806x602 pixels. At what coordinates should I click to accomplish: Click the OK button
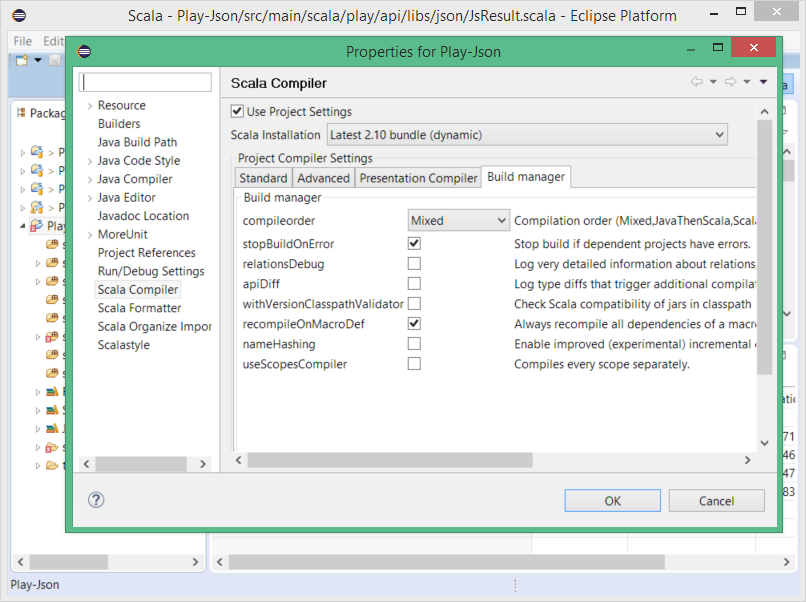click(x=612, y=501)
